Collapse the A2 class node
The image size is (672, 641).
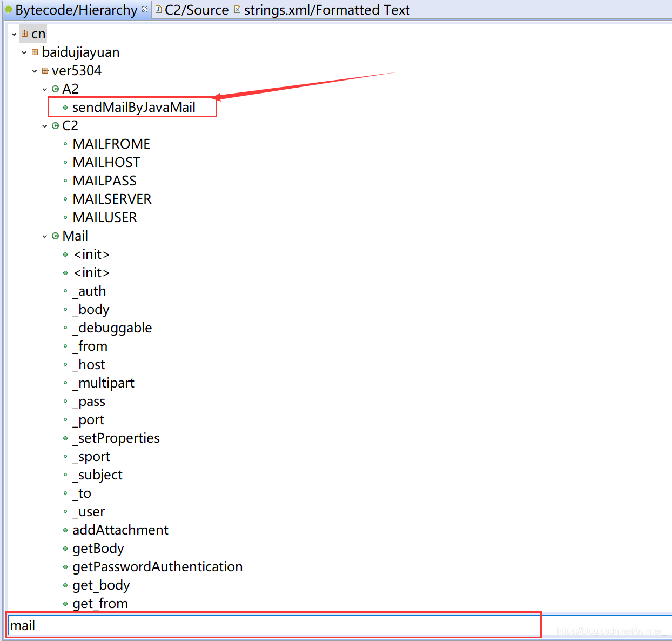(45, 89)
